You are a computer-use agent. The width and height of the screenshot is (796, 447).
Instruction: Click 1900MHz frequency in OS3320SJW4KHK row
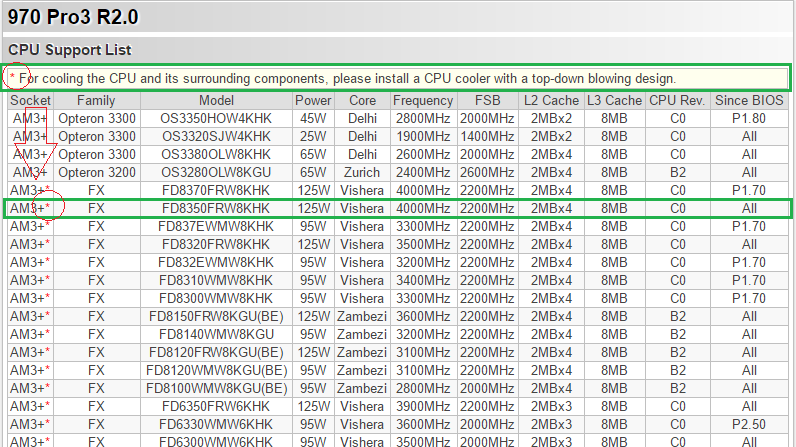pyautogui.click(x=423, y=136)
